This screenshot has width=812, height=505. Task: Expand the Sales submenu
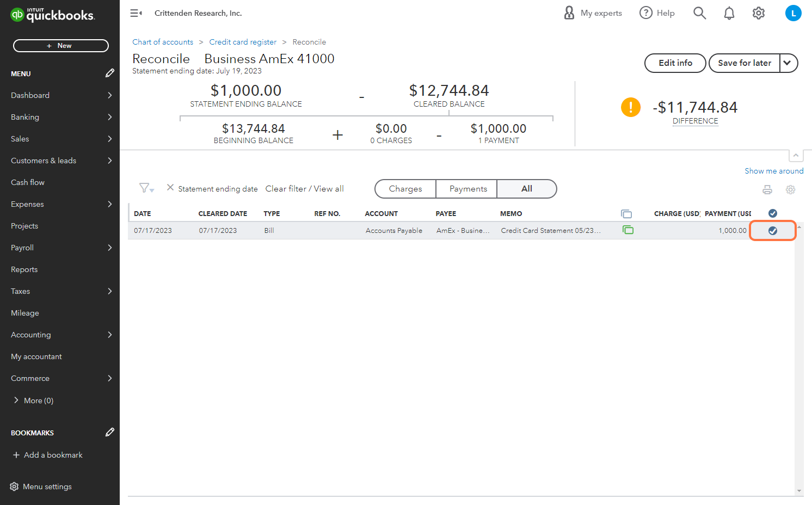(110, 139)
